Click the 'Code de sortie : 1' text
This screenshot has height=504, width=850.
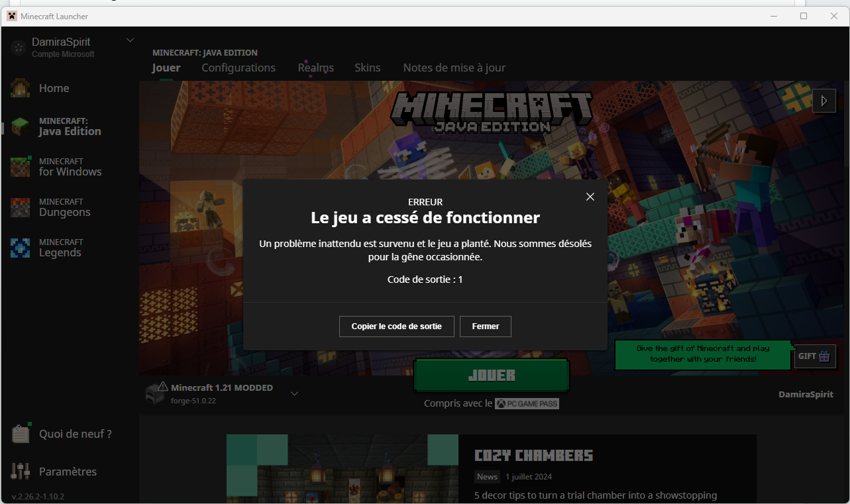pyautogui.click(x=425, y=279)
